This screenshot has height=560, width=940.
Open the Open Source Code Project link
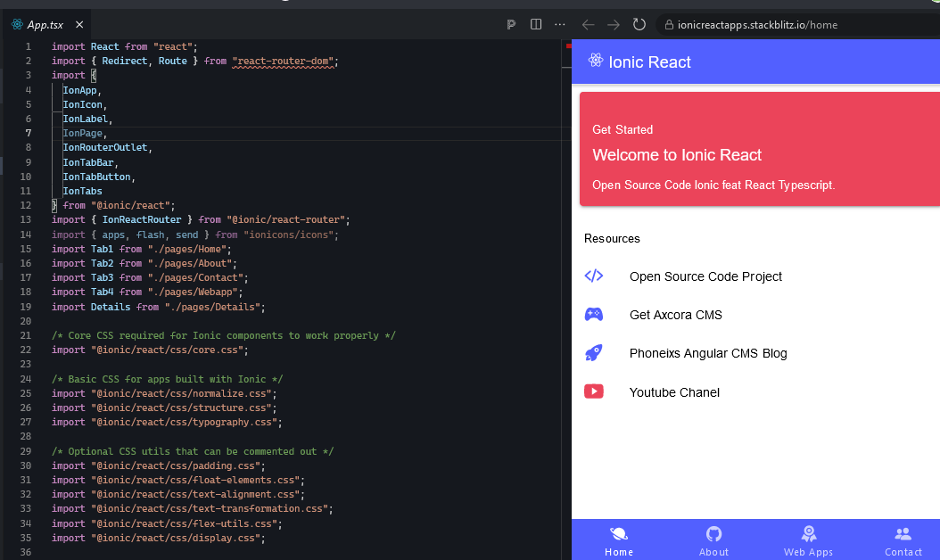[705, 276]
